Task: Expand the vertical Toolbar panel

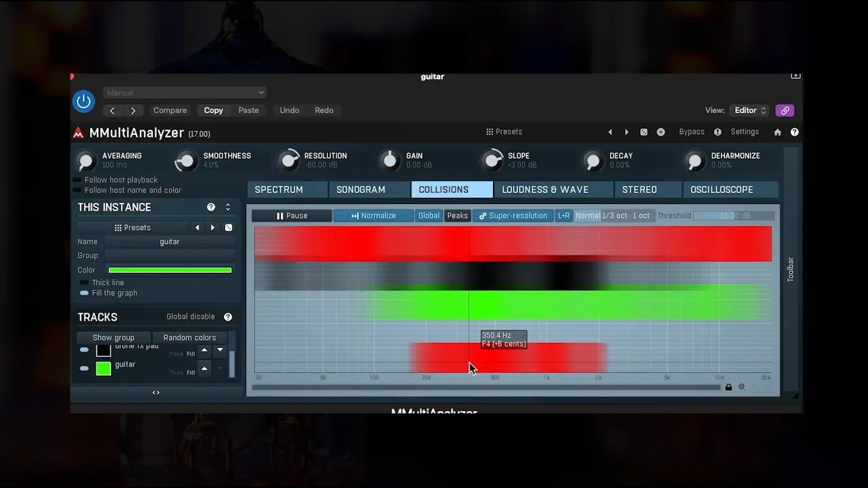Action: tap(790, 269)
